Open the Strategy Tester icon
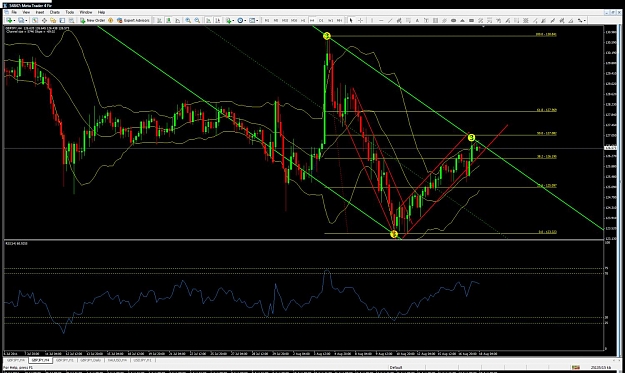 pos(71,20)
